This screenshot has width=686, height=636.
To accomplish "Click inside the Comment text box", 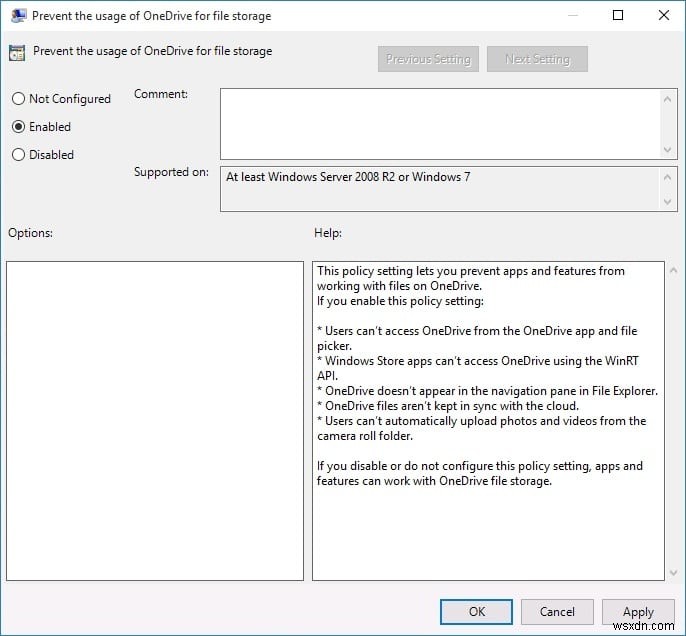I will [x=440, y=124].
